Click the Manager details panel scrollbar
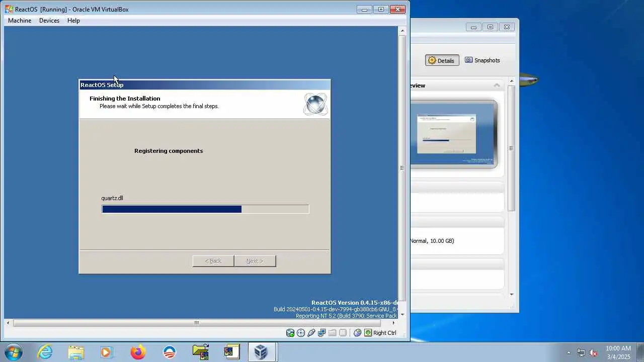The image size is (644, 362). (512, 148)
